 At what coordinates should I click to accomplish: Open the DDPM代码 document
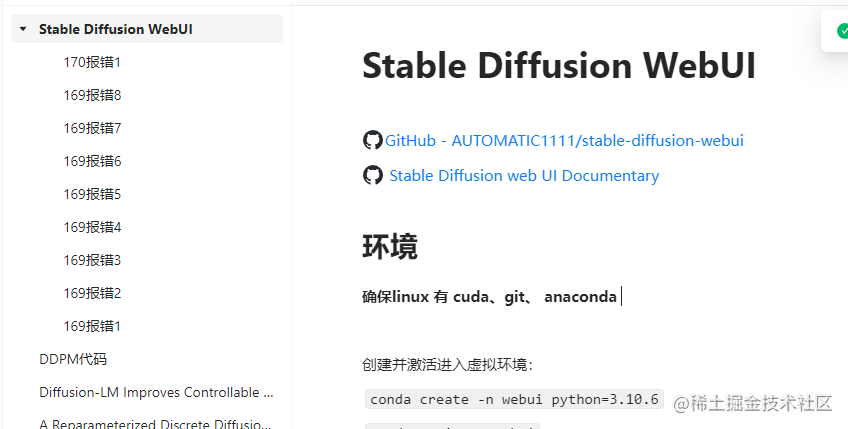73,359
